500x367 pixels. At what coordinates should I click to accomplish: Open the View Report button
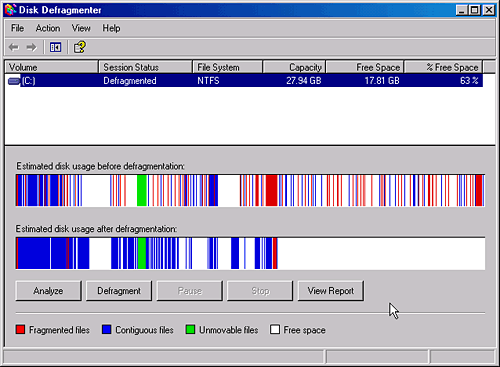[x=331, y=291]
